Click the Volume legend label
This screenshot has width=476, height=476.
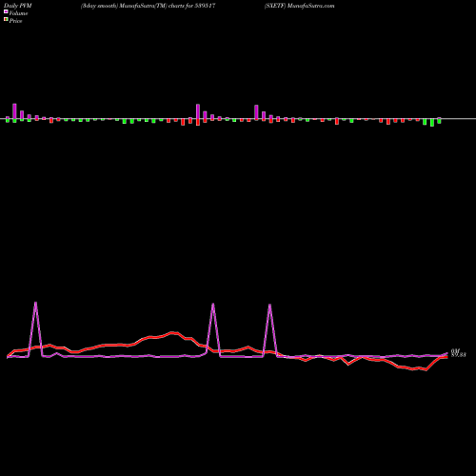[18, 13]
